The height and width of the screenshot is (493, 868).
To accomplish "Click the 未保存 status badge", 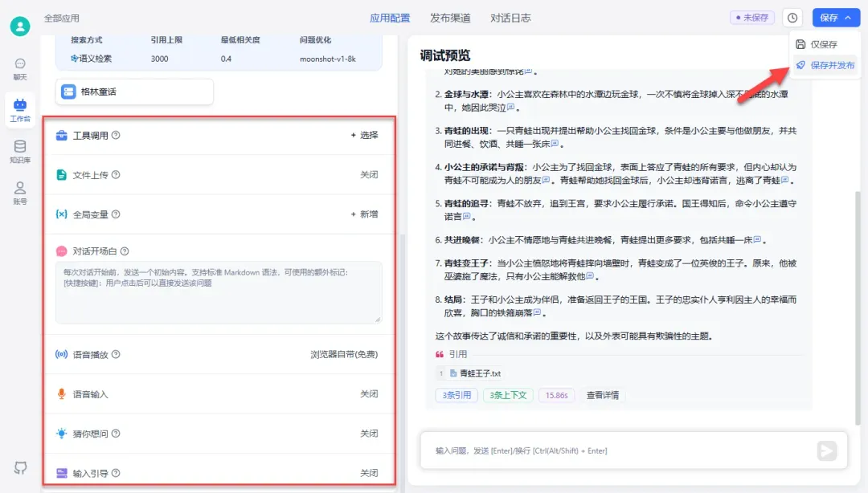I will (x=752, y=18).
